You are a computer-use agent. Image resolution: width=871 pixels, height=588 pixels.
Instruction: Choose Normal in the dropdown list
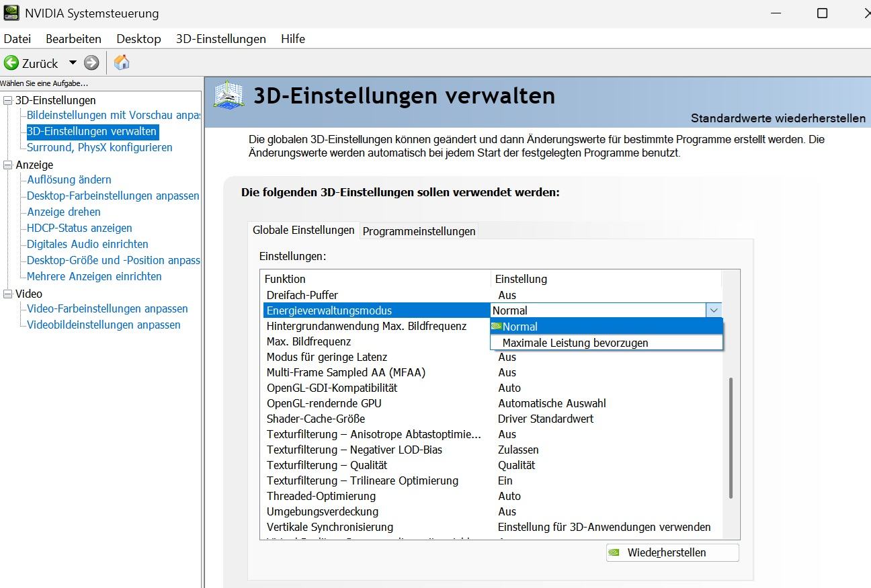click(x=607, y=327)
